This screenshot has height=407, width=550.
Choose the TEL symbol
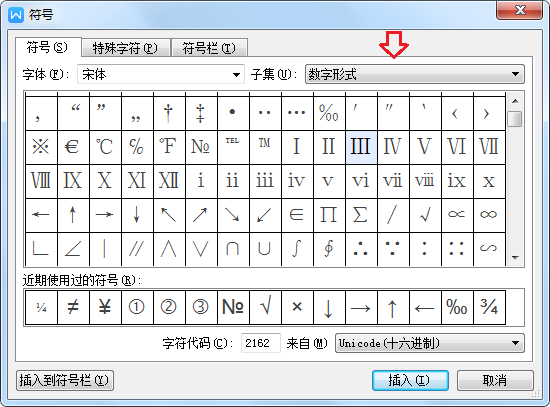click(233, 147)
